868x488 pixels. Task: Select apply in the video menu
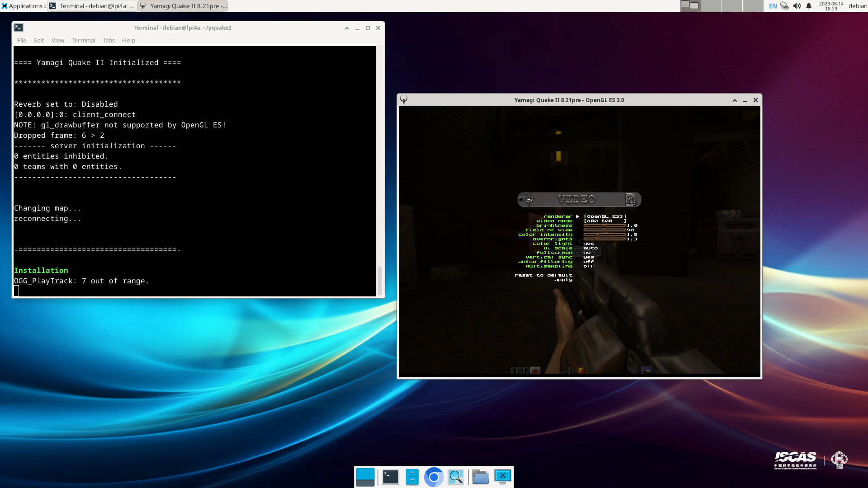click(x=563, y=280)
